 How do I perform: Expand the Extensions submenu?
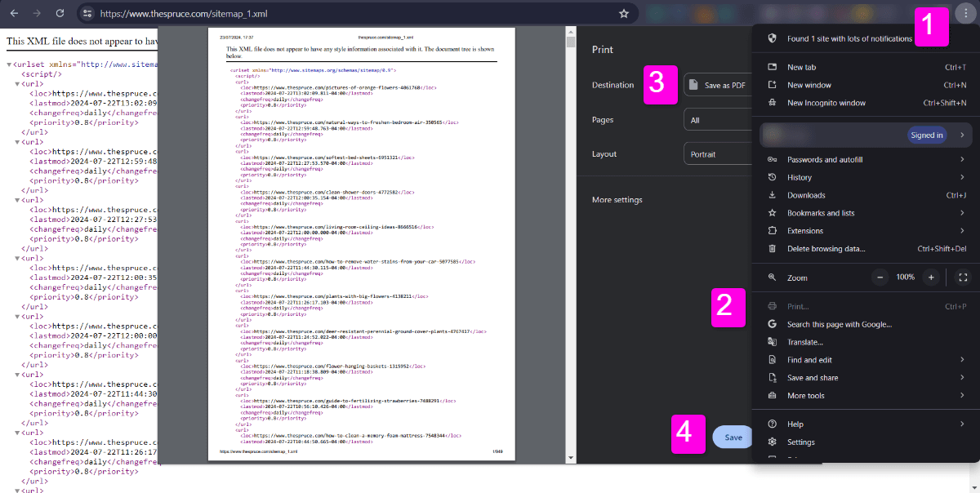(866, 231)
